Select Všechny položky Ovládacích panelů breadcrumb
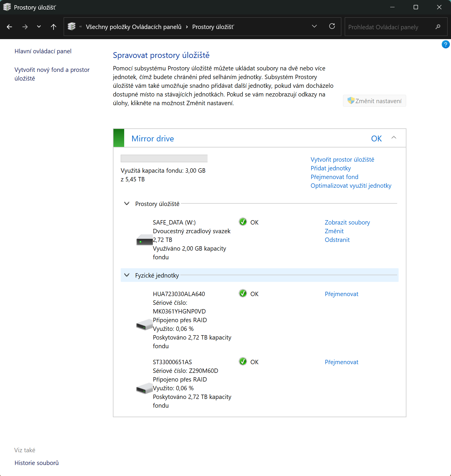The width and height of the screenshot is (451, 476). (133, 27)
